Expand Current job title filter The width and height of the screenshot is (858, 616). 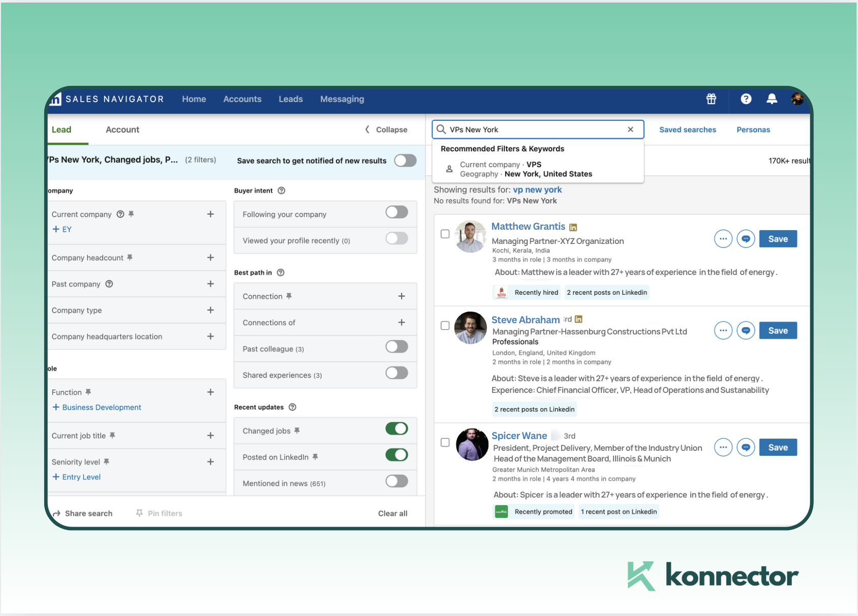pyautogui.click(x=210, y=436)
